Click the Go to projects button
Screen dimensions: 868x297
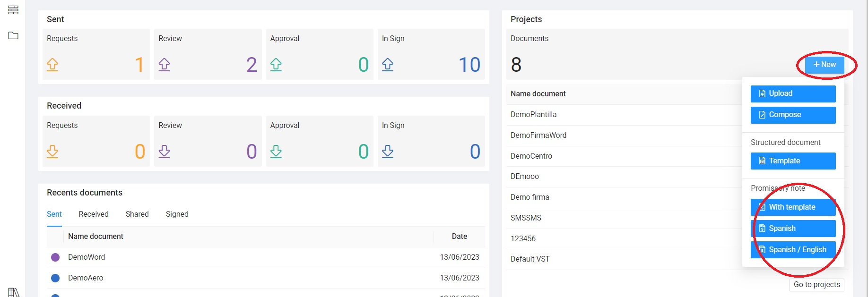pyautogui.click(x=816, y=285)
